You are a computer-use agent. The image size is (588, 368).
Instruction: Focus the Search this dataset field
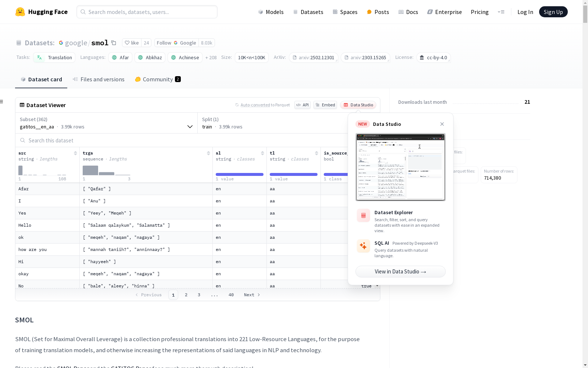182,140
